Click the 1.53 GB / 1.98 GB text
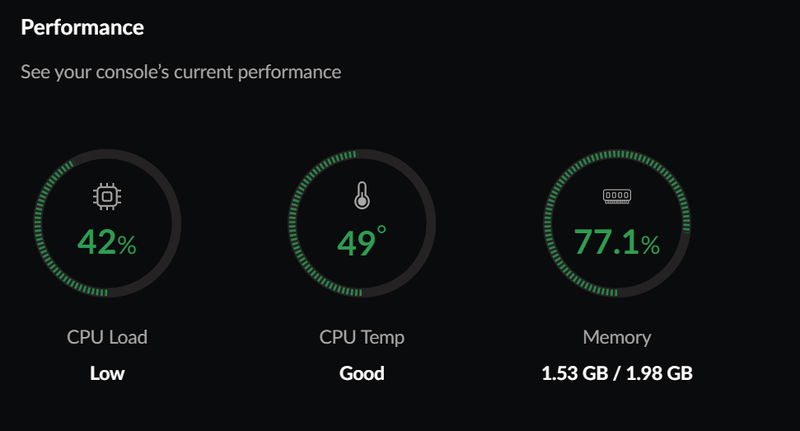Viewport: 800px width, 431px height. click(x=617, y=373)
